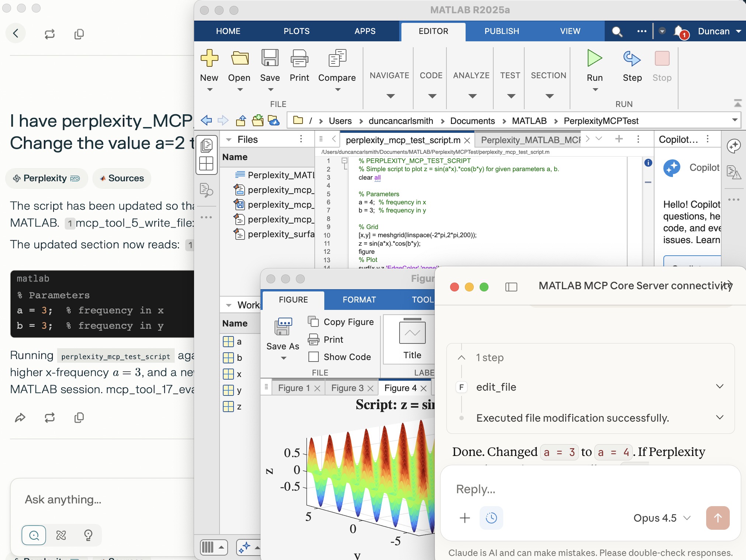Click the Save As icon in Figure window
Image resolution: width=746 pixels, height=560 pixels.
[x=283, y=326]
